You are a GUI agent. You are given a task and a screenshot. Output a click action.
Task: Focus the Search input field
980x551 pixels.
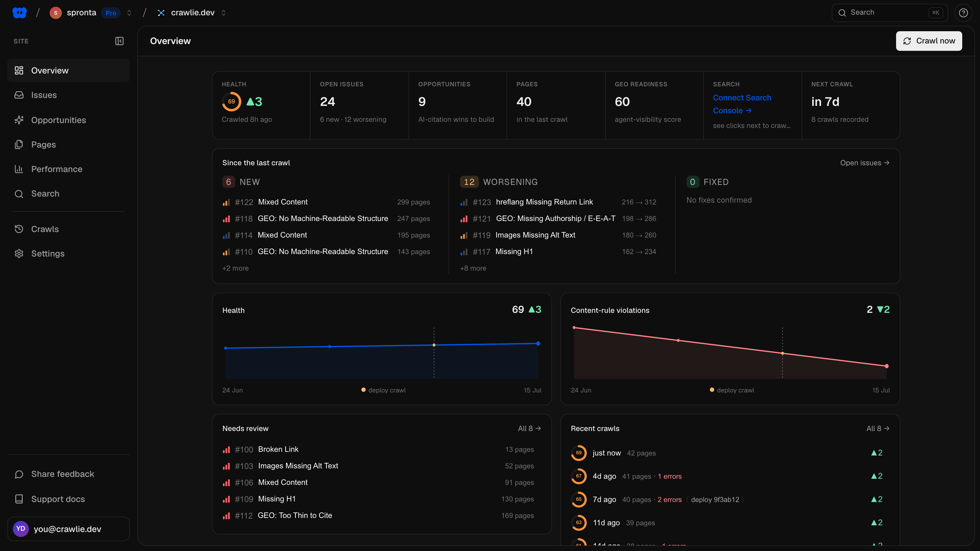coord(889,13)
